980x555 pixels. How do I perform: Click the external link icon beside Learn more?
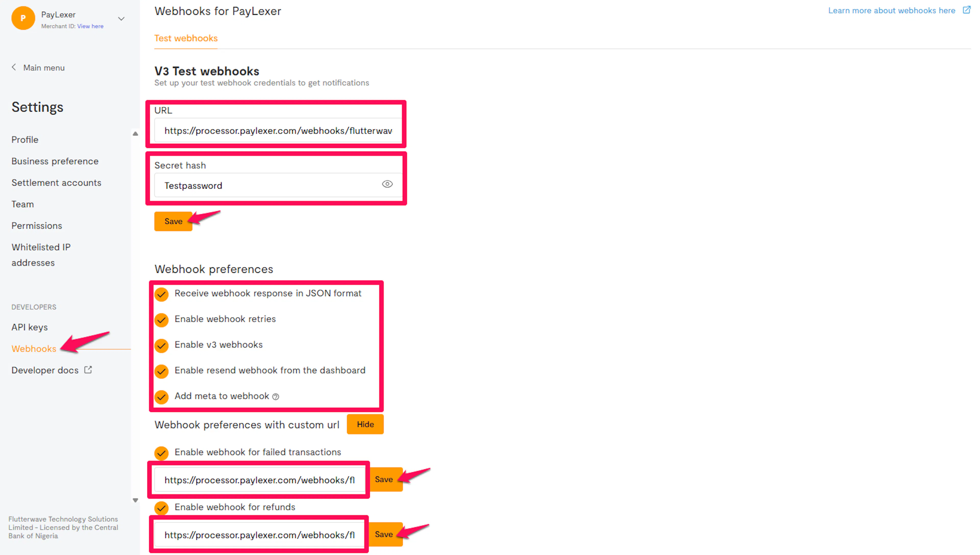[x=966, y=10]
